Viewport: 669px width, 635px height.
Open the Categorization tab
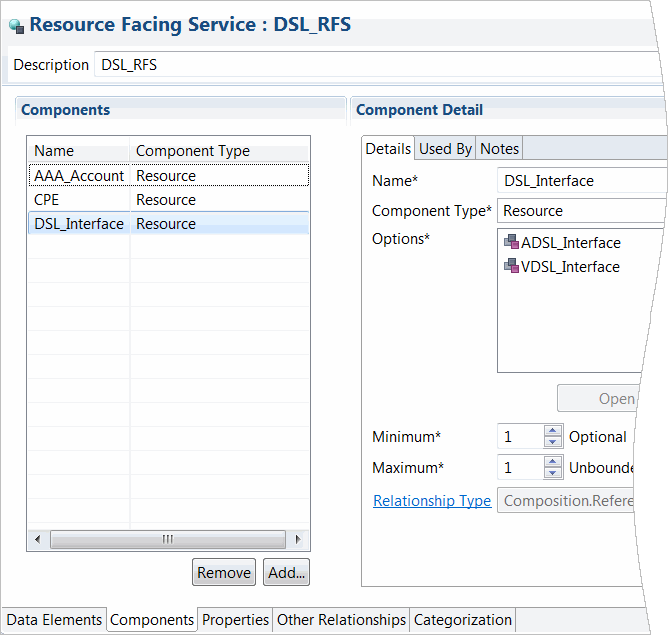[462, 620]
